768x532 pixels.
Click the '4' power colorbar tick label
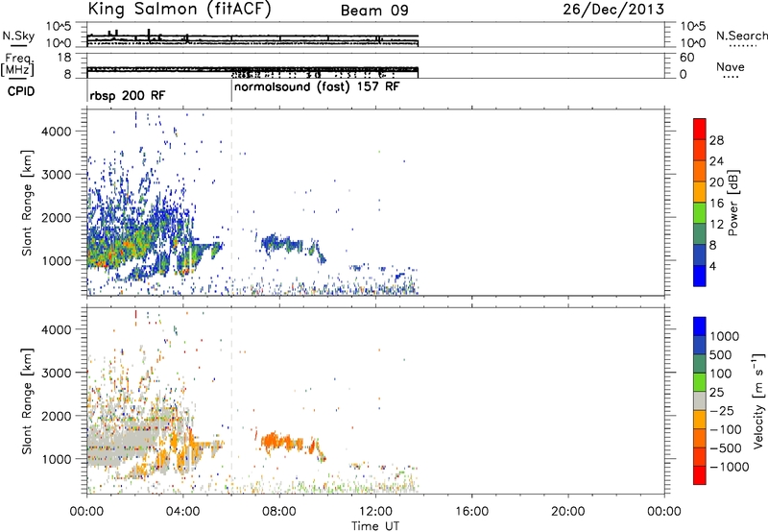click(712, 266)
